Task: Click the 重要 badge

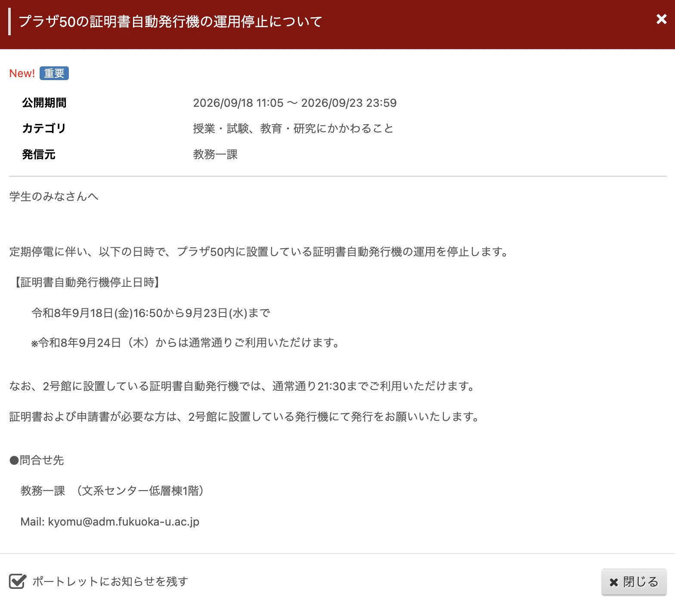Action: pos(54,73)
